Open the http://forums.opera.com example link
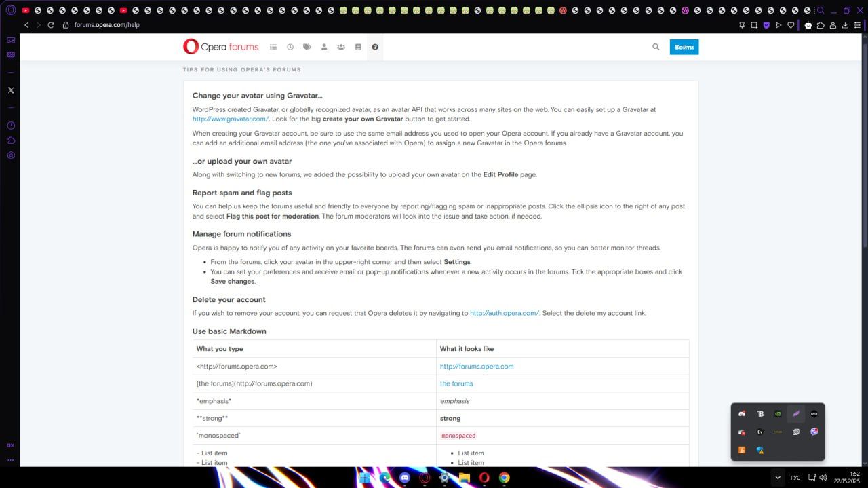Image resolution: width=868 pixels, height=488 pixels. (477, 366)
